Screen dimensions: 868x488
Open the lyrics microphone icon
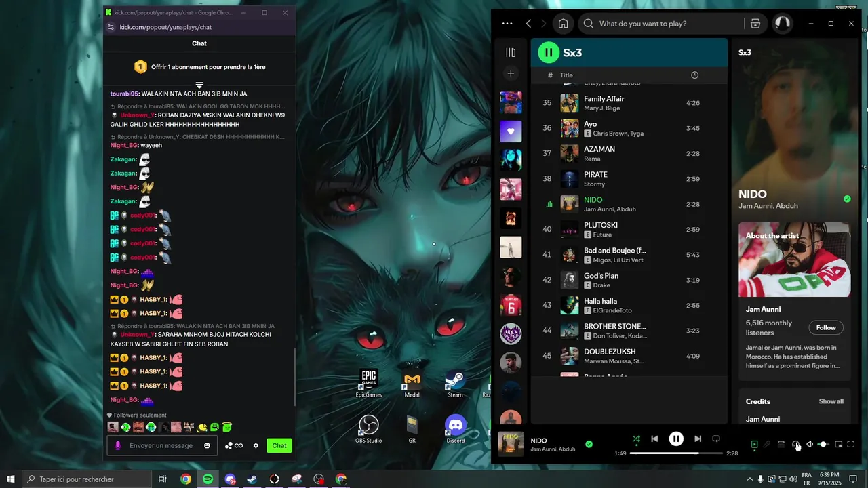tap(767, 445)
